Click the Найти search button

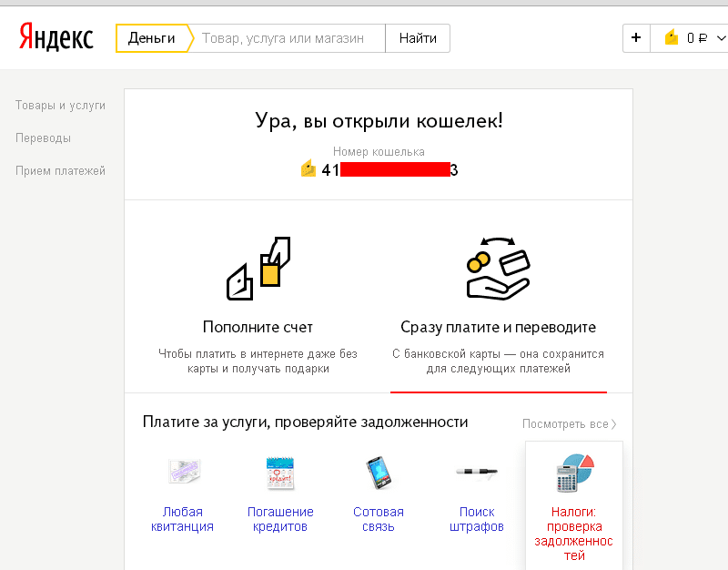click(x=418, y=38)
